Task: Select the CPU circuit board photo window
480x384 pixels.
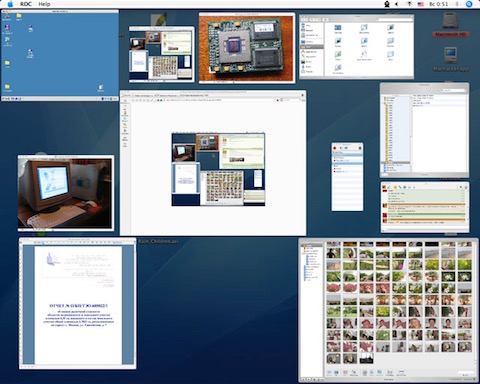Action: click(247, 48)
